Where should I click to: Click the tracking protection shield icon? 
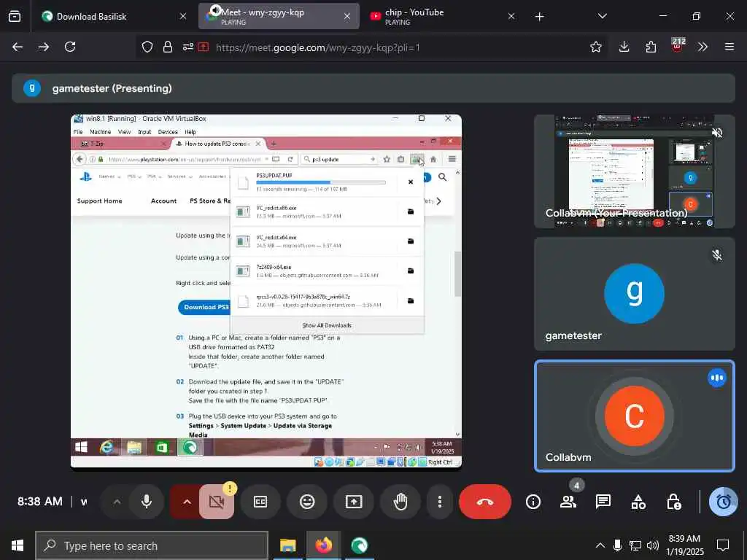pos(147,47)
